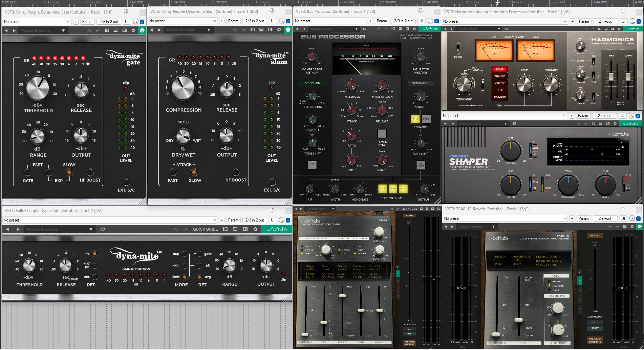
Task: Click the + button to save a preset
Action: 76,21
